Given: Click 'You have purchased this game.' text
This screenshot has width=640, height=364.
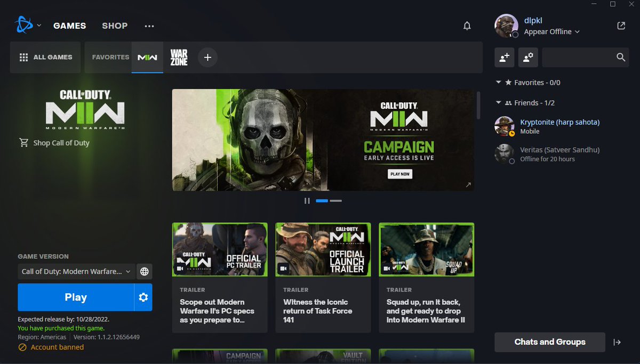Looking at the screenshot, I should point(61,328).
